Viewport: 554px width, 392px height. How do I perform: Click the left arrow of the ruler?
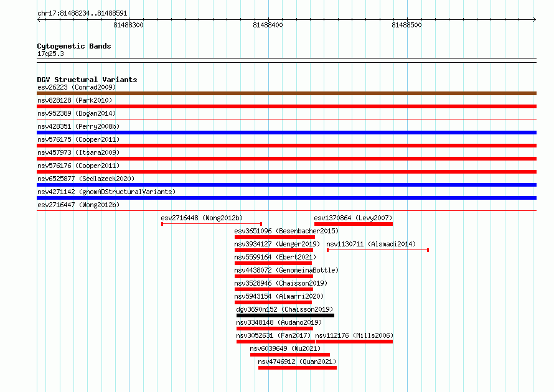click(39, 19)
